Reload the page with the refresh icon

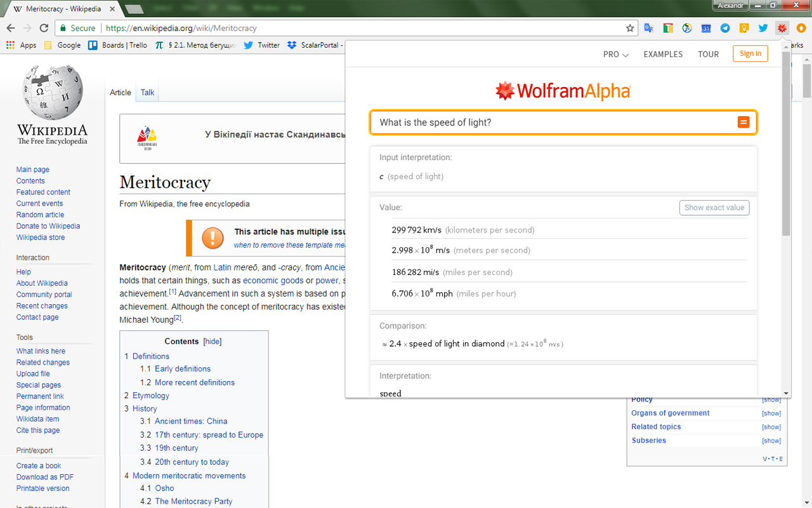(44, 28)
